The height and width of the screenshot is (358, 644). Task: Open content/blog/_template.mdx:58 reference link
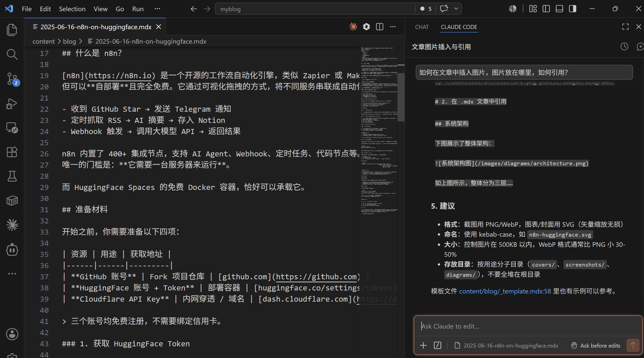coord(505,291)
